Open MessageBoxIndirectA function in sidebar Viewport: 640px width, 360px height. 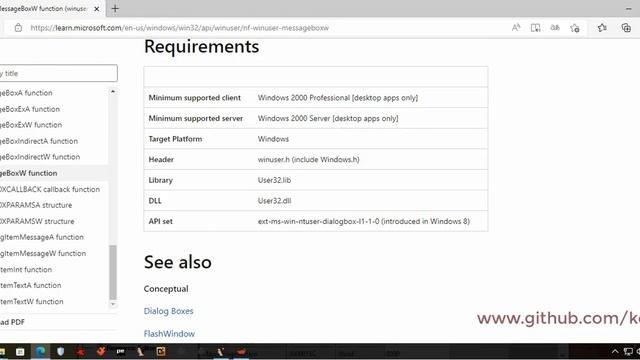(39, 141)
